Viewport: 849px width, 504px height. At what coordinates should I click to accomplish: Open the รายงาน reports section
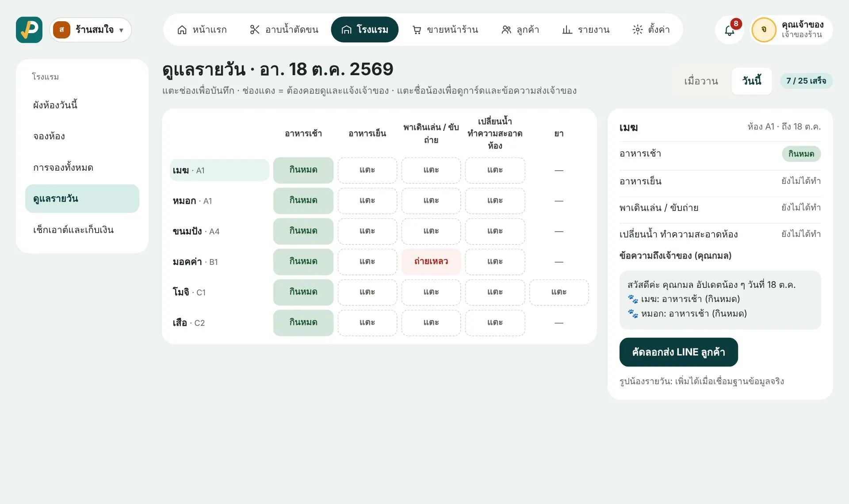point(585,30)
